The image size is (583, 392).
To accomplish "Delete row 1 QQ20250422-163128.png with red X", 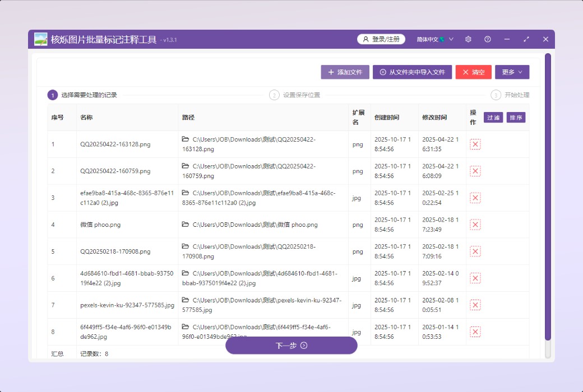I will tap(475, 144).
